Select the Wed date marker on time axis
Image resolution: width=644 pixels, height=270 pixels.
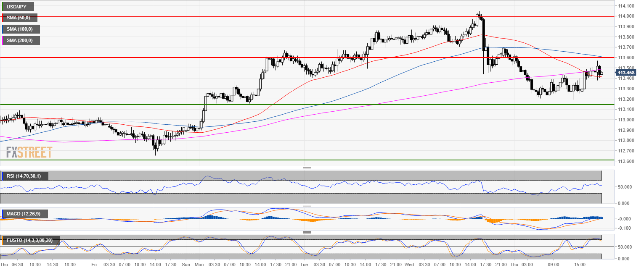click(409, 265)
